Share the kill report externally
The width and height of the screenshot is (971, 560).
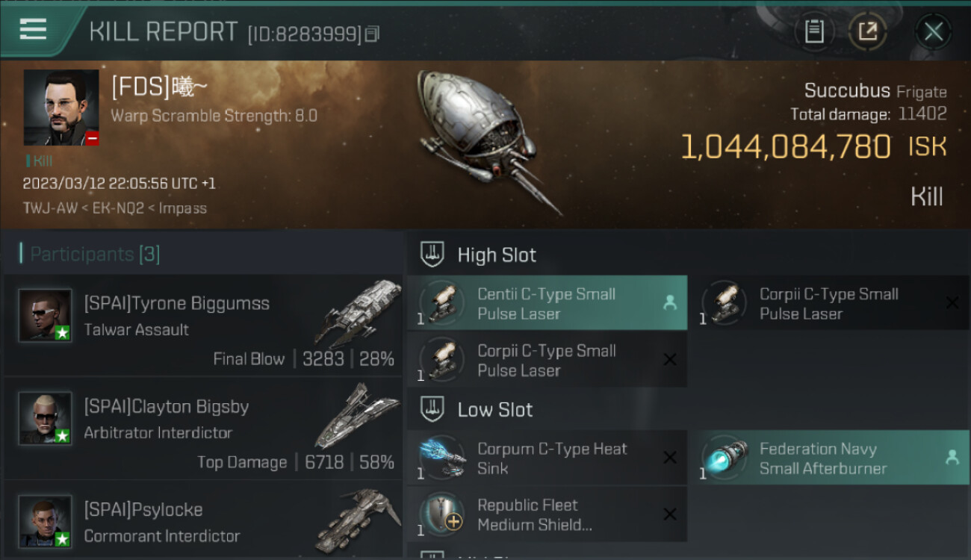point(867,31)
